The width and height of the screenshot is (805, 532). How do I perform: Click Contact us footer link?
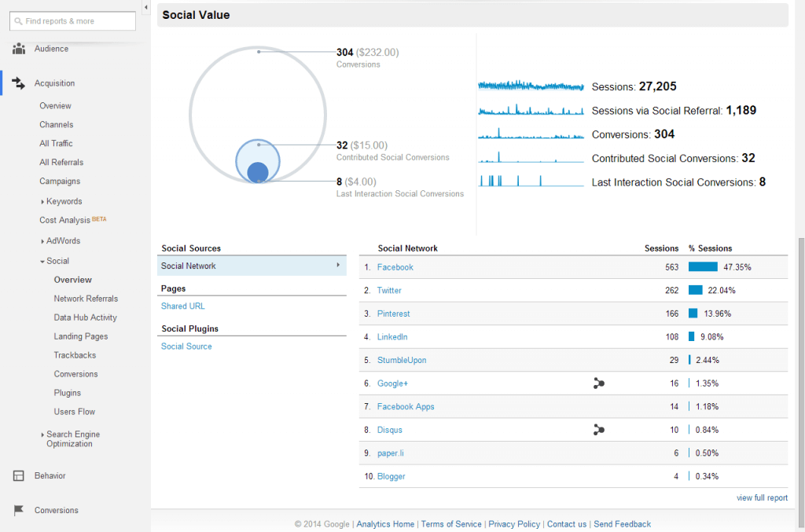point(566,524)
